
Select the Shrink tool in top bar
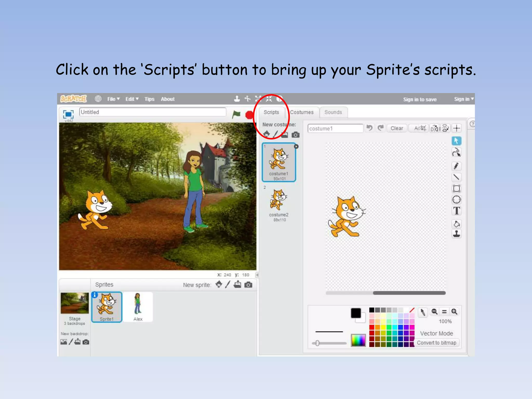269,99
